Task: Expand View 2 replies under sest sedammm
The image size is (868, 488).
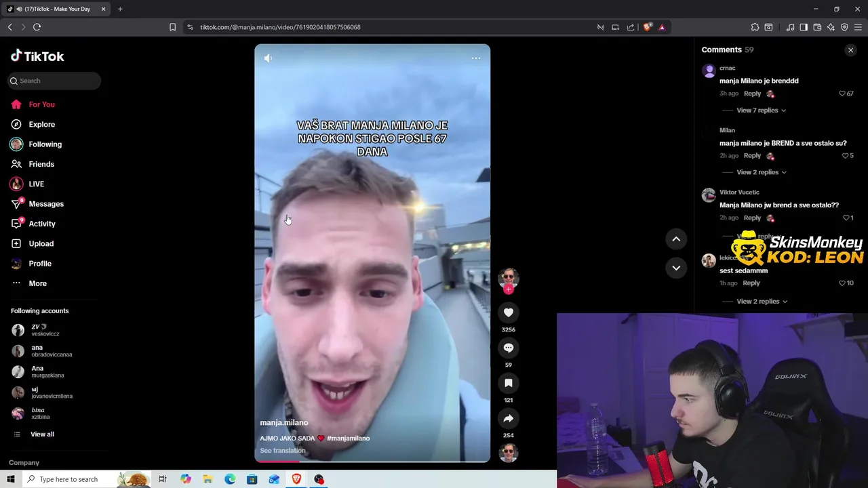Action: pyautogui.click(x=762, y=302)
